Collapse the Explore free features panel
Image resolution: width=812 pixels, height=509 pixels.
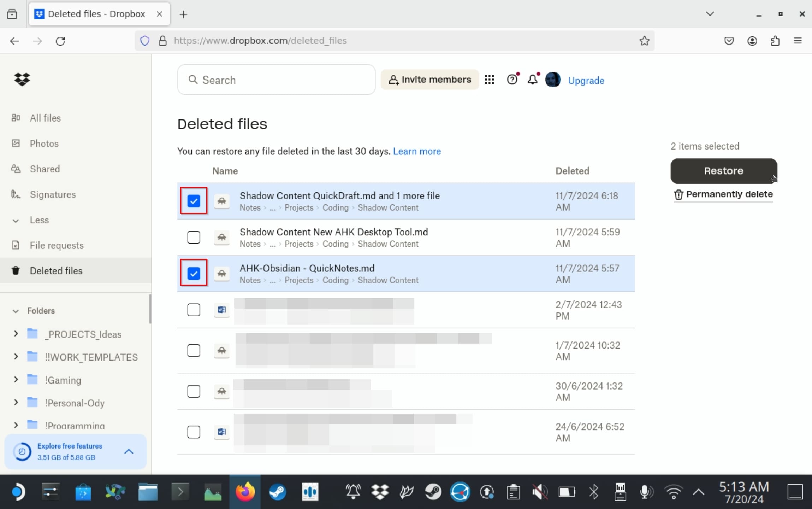tap(129, 451)
